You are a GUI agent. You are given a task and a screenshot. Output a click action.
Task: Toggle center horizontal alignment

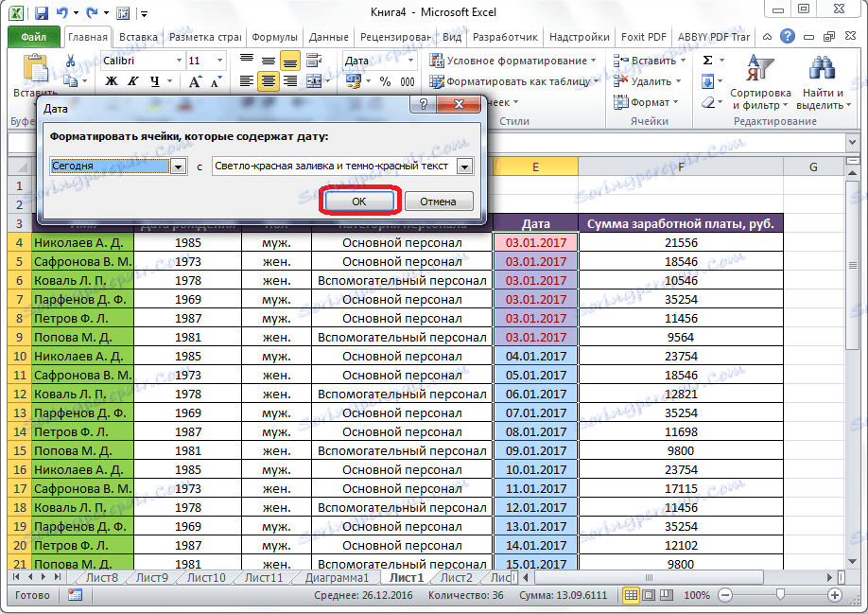[269, 82]
